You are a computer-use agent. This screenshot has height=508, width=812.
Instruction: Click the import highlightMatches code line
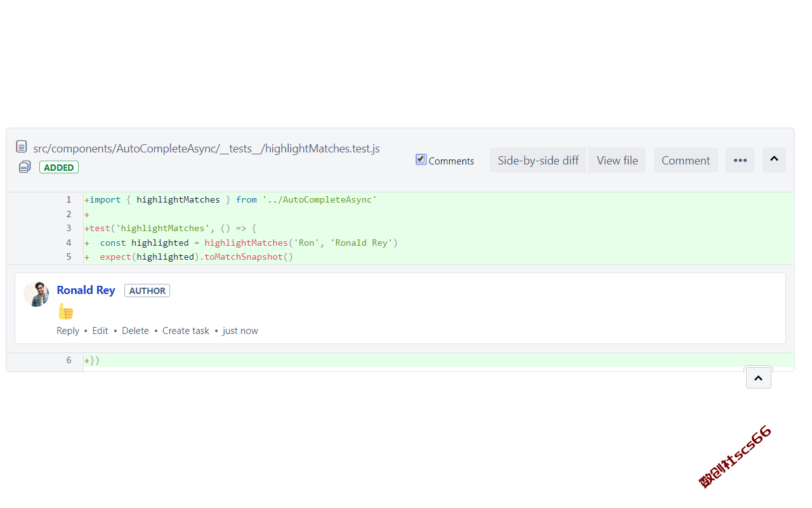tap(439, 199)
